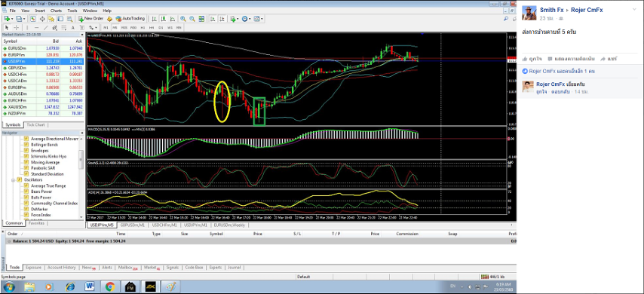Click the New Order button

(x=90, y=19)
